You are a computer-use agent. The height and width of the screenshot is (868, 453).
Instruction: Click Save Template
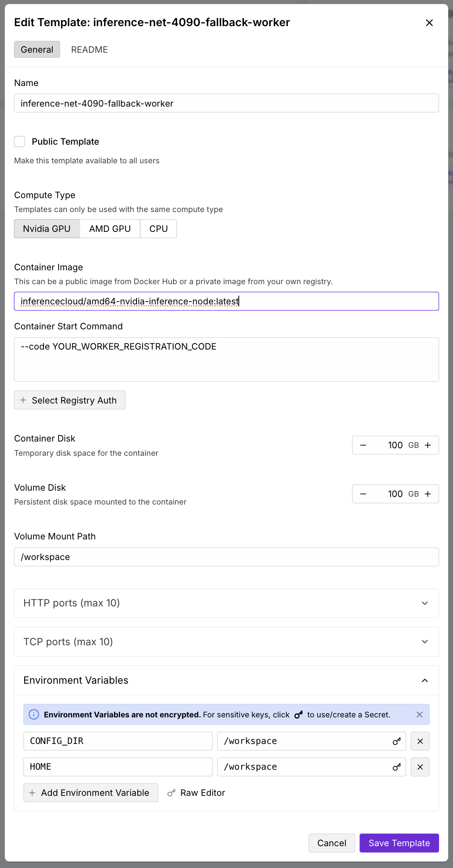(399, 843)
